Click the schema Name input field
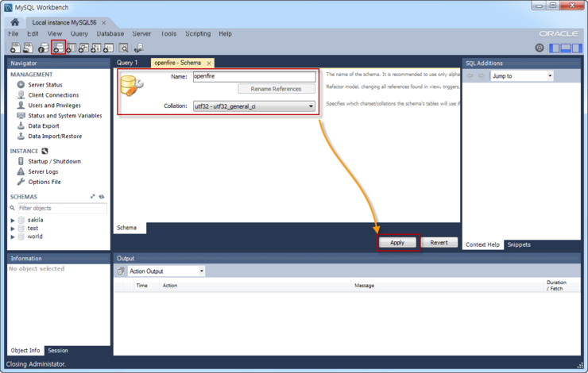Viewport: 588px width, 373px height. pyautogui.click(x=254, y=76)
